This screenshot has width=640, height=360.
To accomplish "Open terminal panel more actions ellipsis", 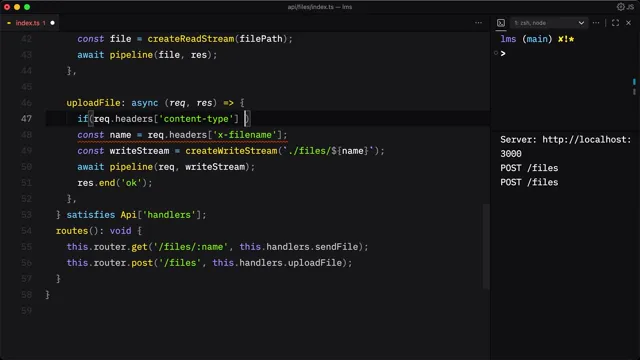I will click(x=596, y=23).
